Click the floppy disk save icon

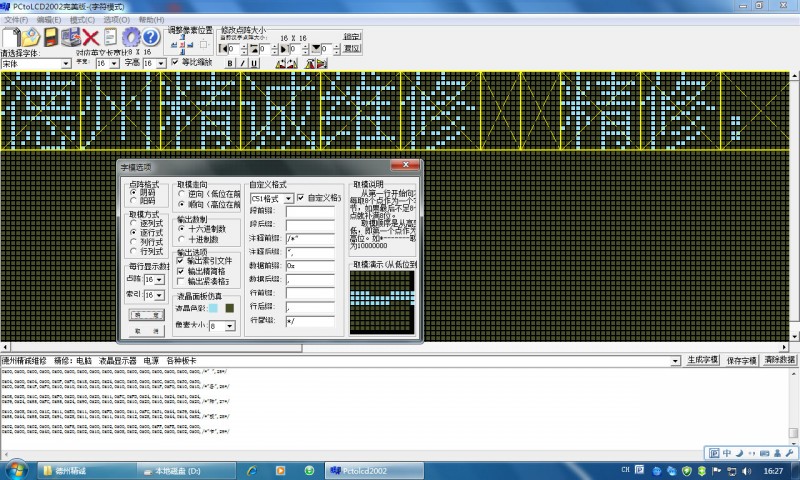click(x=51, y=37)
